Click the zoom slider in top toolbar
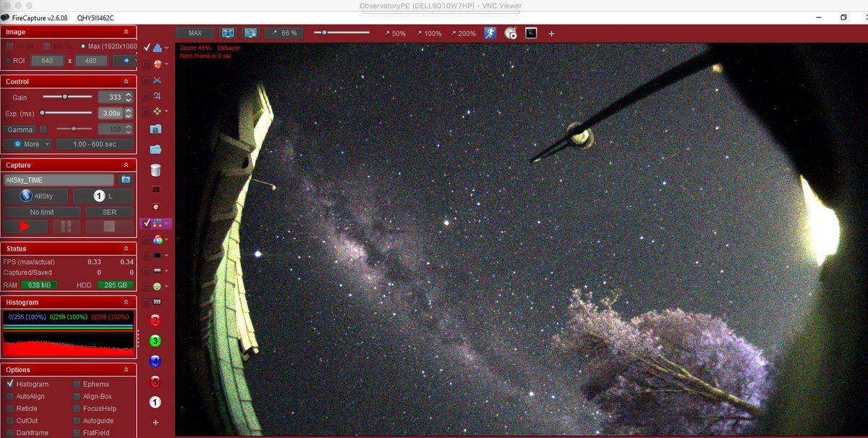The height and width of the screenshot is (438, 868). tap(341, 33)
